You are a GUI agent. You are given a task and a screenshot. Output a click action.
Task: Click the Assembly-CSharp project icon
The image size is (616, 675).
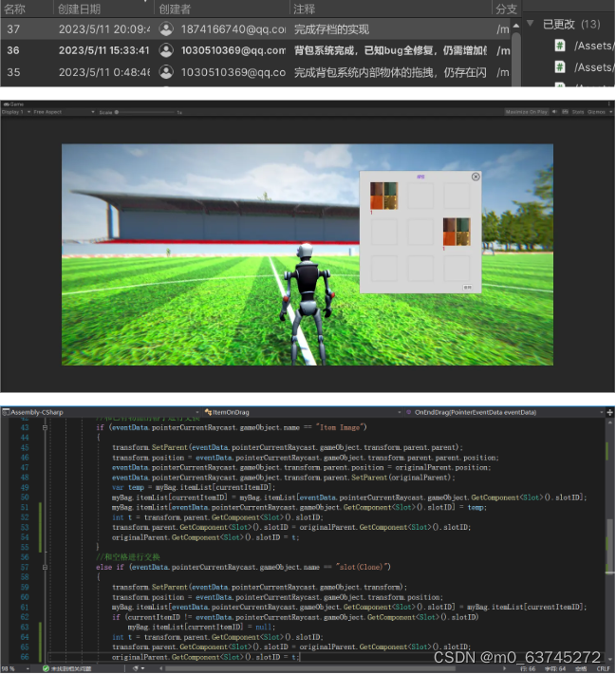click(x=6, y=412)
